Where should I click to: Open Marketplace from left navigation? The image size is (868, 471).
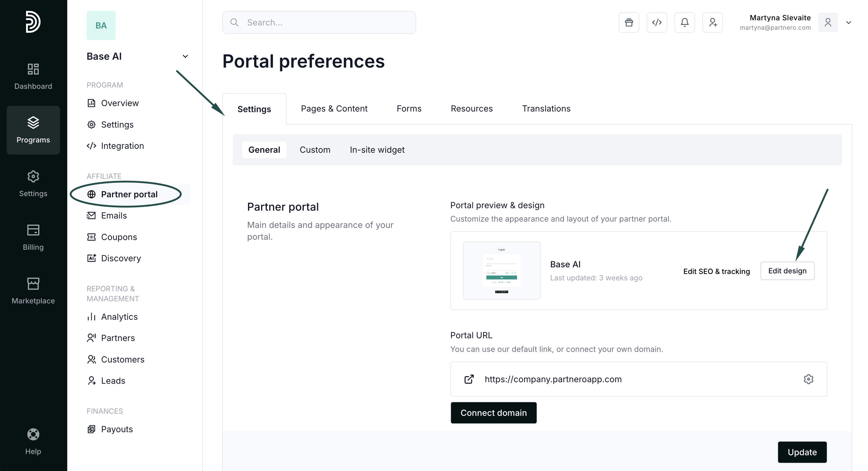tap(33, 291)
